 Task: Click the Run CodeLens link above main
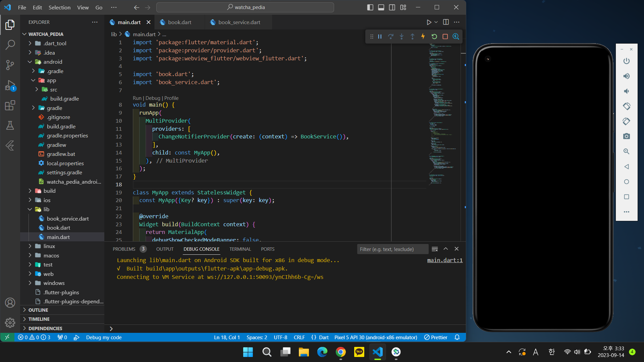click(137, 98)
